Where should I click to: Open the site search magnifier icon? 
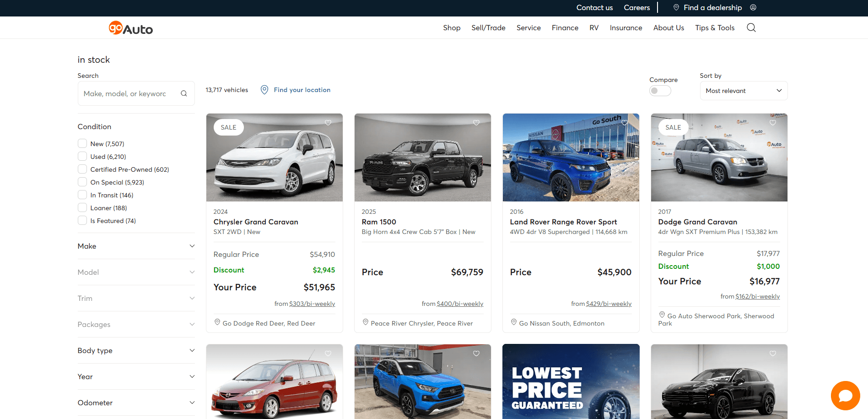pos(751,28)
